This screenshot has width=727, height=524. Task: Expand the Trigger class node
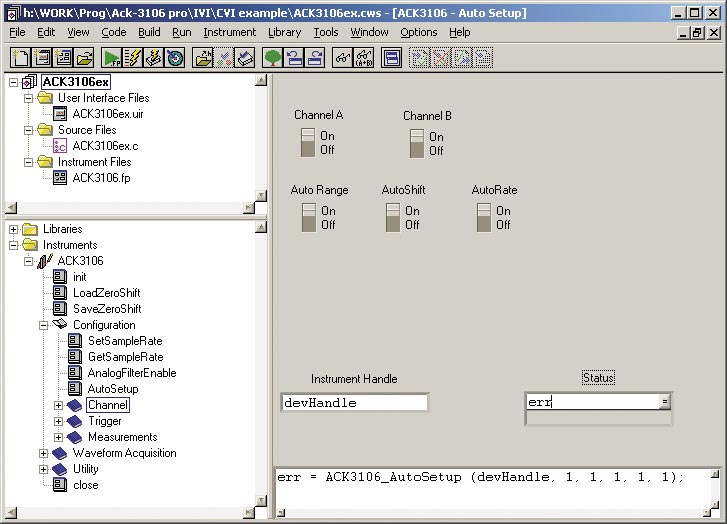pos(59,421)
